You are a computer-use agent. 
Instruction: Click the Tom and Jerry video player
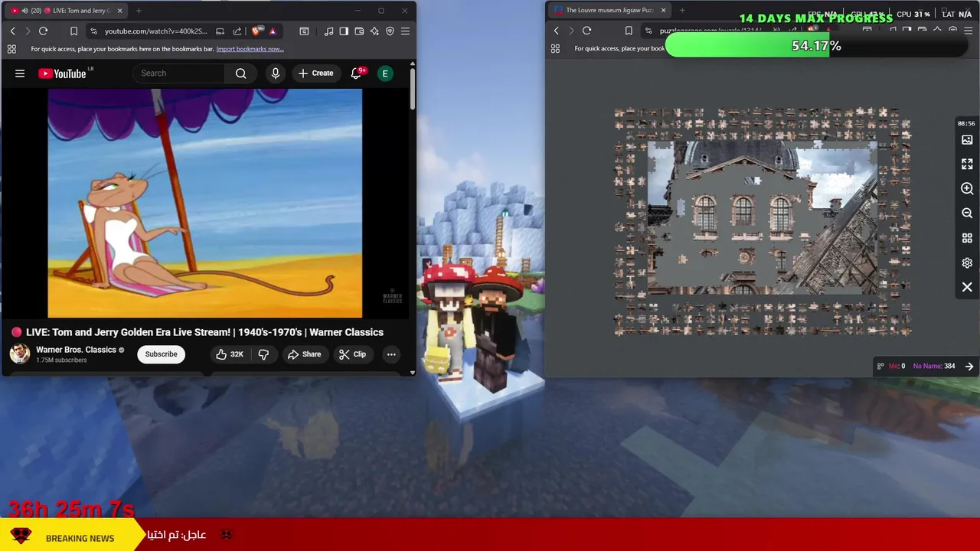(x=204, y=203)
